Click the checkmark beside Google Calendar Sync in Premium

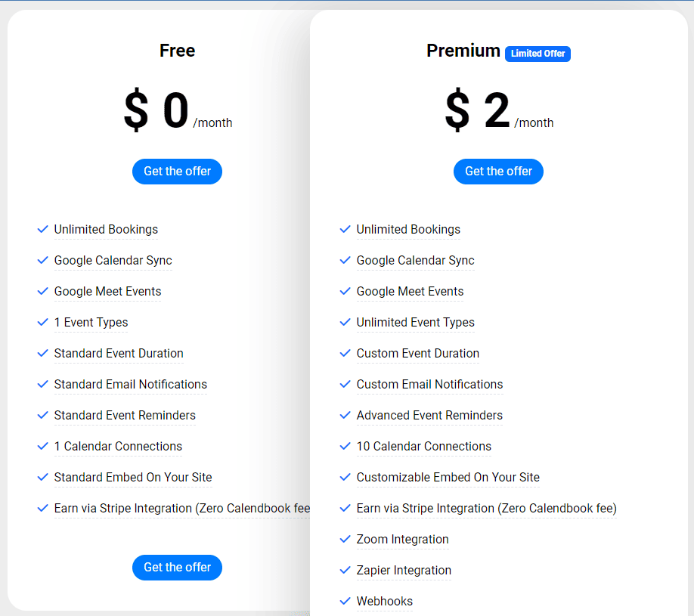click(x=345, y=260)
